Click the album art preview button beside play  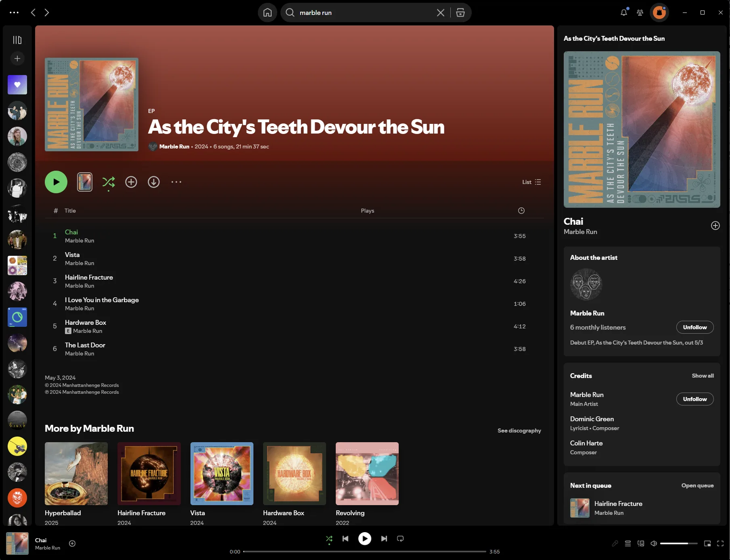[85, 182]
